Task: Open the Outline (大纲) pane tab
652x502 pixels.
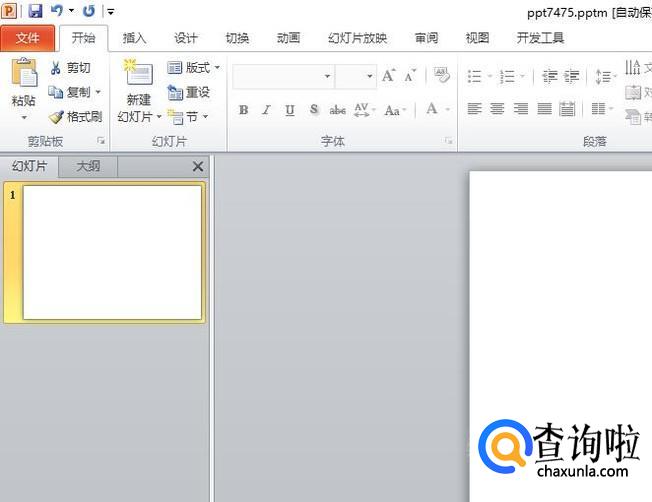Action: (x=88, y=167)
